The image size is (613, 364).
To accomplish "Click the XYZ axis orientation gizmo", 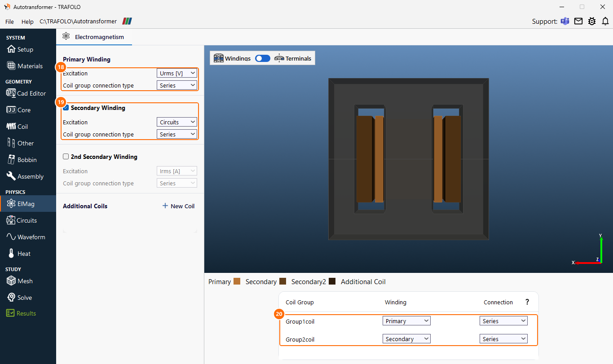I will tap(588, 249).
